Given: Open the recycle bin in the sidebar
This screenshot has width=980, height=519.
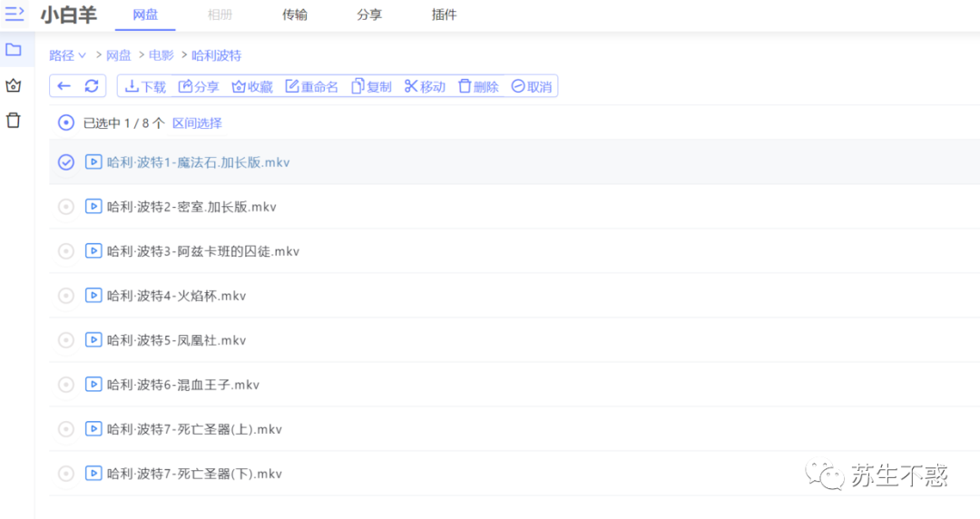Looking at the screenshot, I should [x=13, y=120].
